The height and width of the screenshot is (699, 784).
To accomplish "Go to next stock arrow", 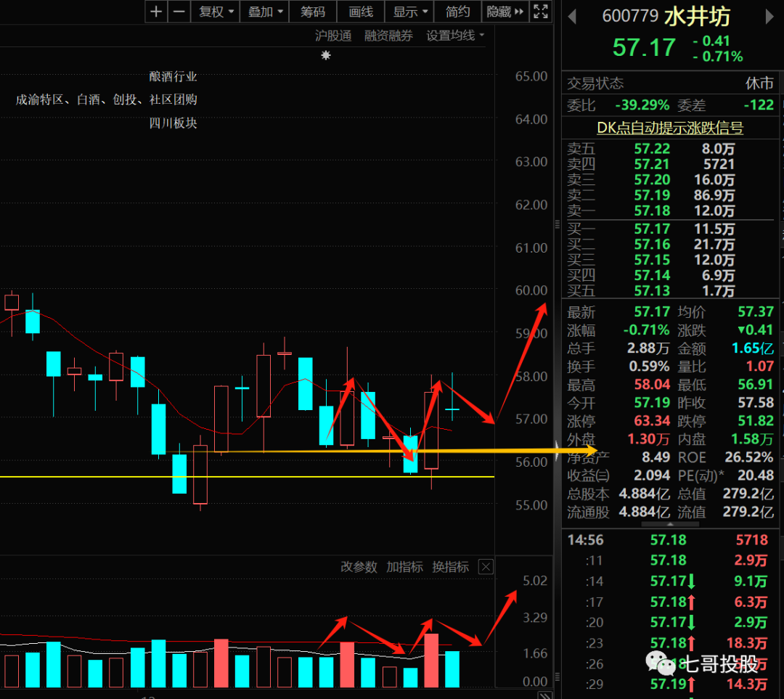I will pos(769,17).
